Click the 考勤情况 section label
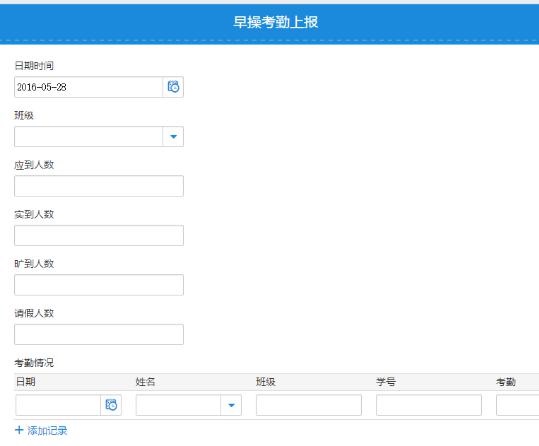The image size is (539, 446). 34,362
